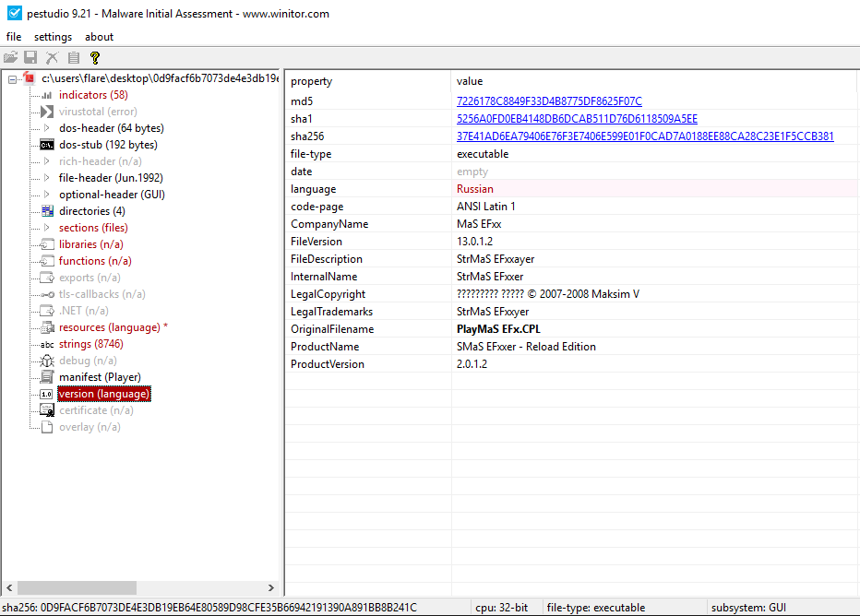Expand the rich-header node

click(47, 161)
